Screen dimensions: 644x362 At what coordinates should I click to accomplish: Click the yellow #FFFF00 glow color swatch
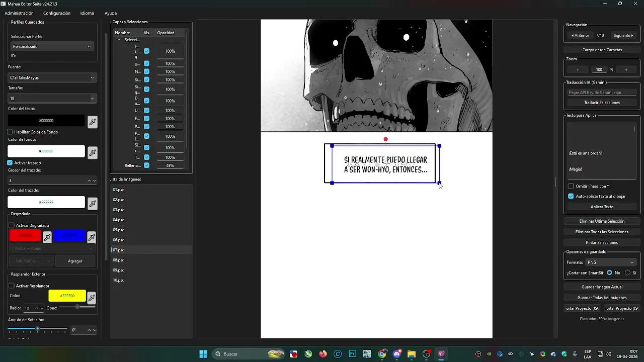point(67,296)
